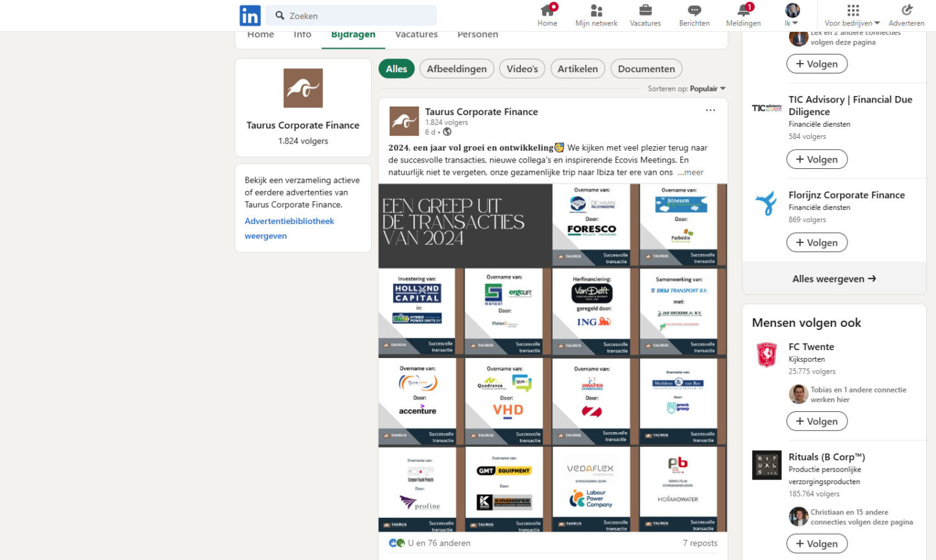Follow TIC Advisory with Volgen button

click(x=817, y=159)
